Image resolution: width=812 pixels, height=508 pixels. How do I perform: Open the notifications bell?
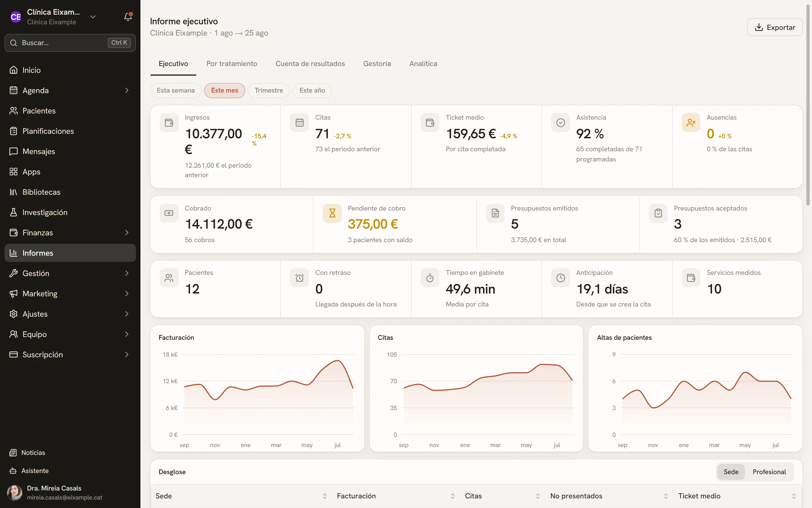click(128, 17)
